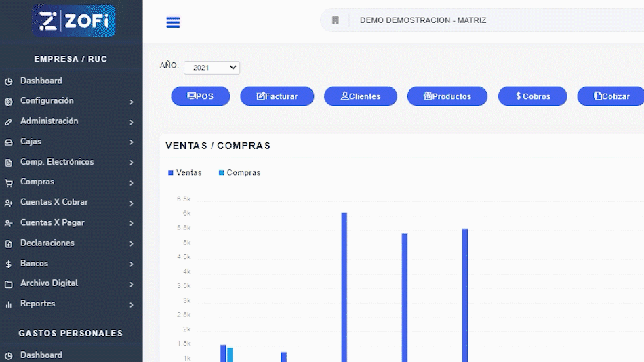This screenshot has width=644, height=362.
Task: Click the Archivo Digital folder icon
Action: coord(8,284)
